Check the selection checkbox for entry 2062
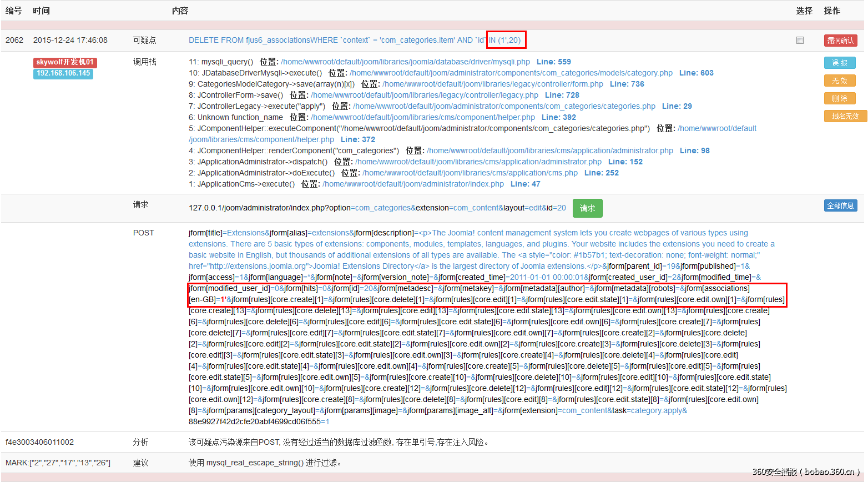This screenshot has height=482, width=868. [x=799, y=40]
